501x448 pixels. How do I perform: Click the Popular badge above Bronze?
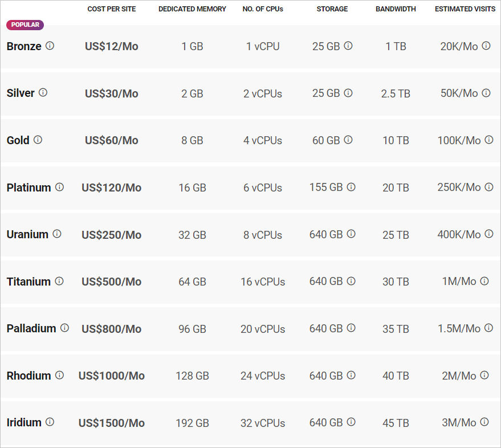25,25
